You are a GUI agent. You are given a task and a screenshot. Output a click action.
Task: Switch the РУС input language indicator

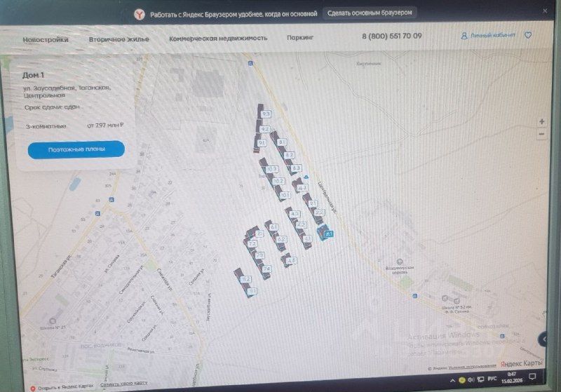coord(492,379)
